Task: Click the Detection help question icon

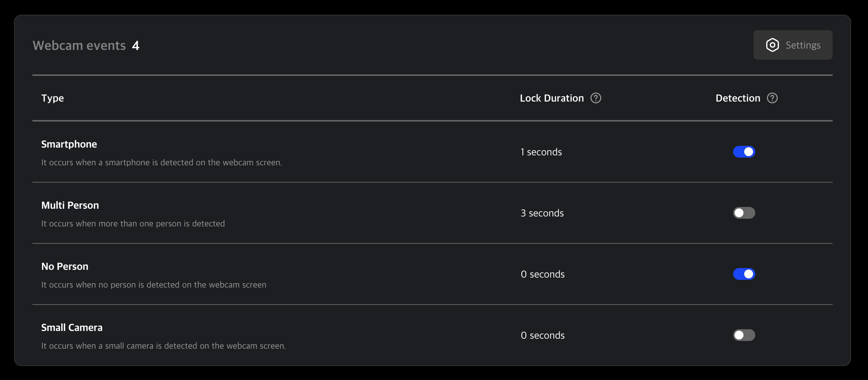Action: tap(772, 98)
